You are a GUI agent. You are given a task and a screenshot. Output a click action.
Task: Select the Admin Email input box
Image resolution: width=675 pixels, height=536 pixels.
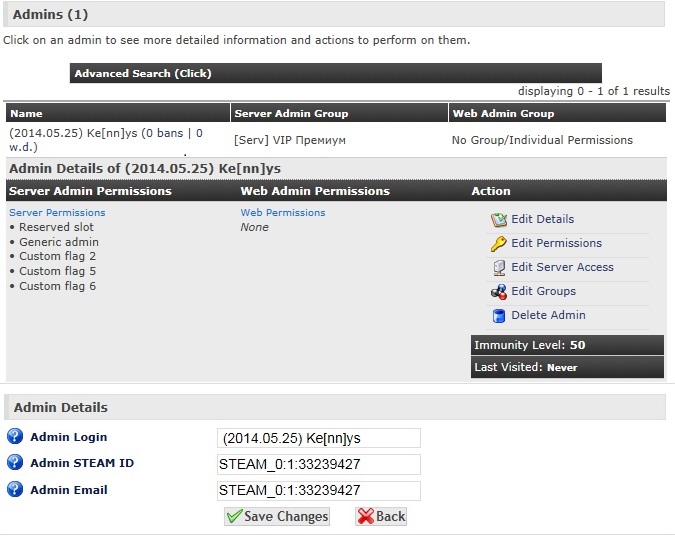tap(319, 490)
